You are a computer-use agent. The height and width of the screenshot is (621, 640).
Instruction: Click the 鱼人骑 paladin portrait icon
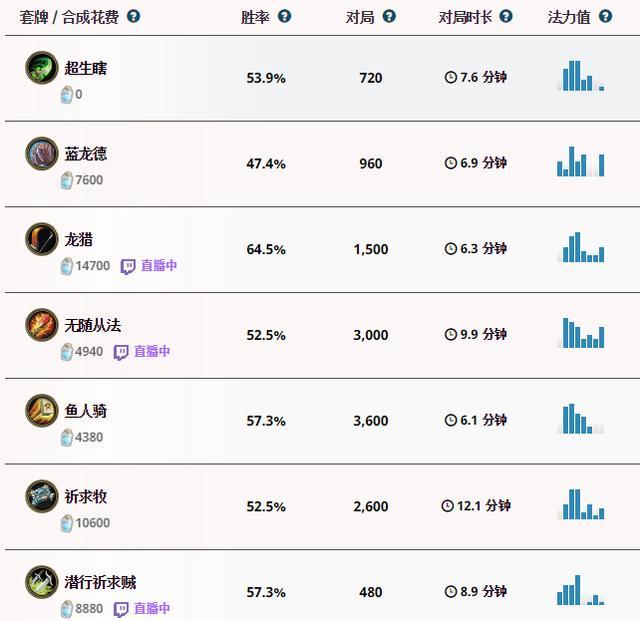coord(42,410)
